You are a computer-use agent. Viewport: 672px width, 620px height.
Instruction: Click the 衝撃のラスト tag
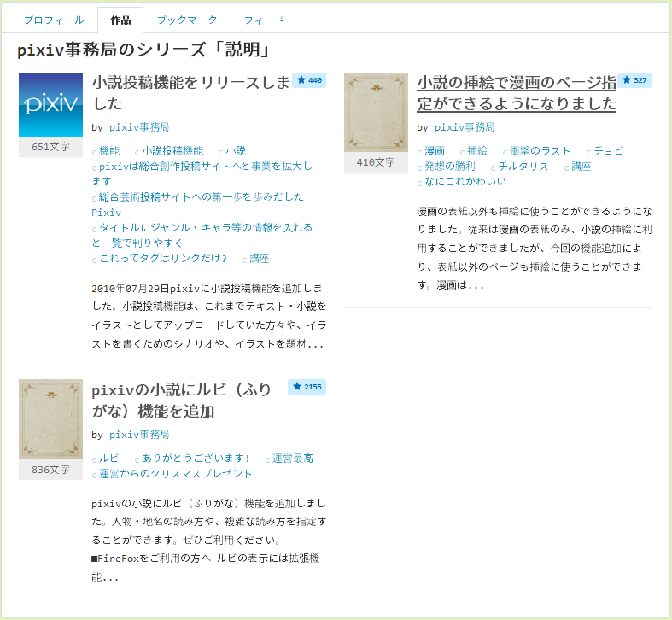pyautogui.click(x=540, y=151)
